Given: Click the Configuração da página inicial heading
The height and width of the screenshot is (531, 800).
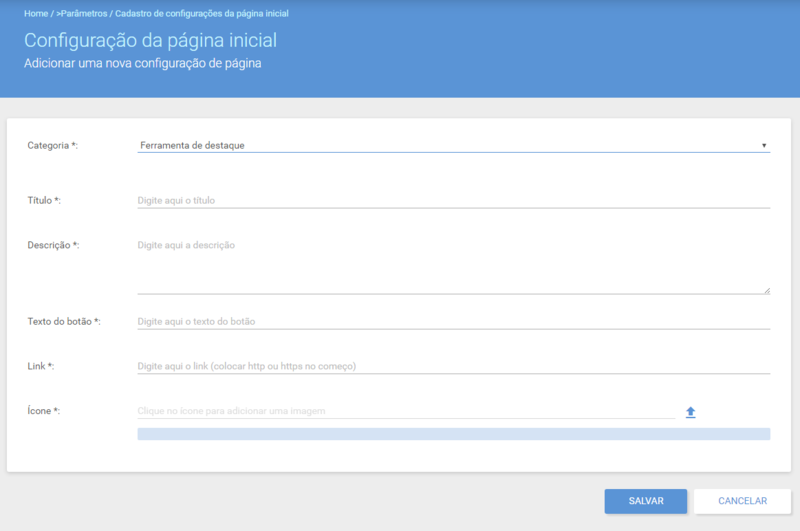Looking at the screenshot, I should tap(151, 41).
